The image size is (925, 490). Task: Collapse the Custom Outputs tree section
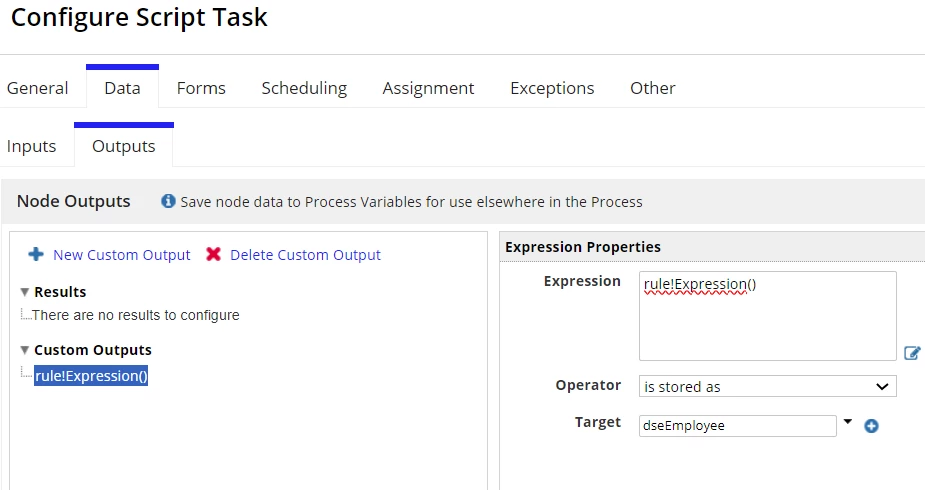point(25,350)
